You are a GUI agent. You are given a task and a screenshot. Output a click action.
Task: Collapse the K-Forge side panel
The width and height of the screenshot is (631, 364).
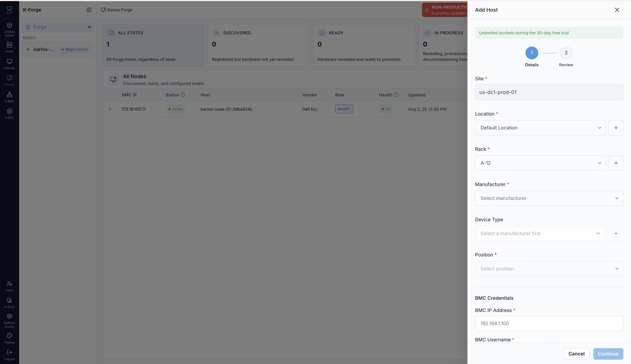[89, 10]
